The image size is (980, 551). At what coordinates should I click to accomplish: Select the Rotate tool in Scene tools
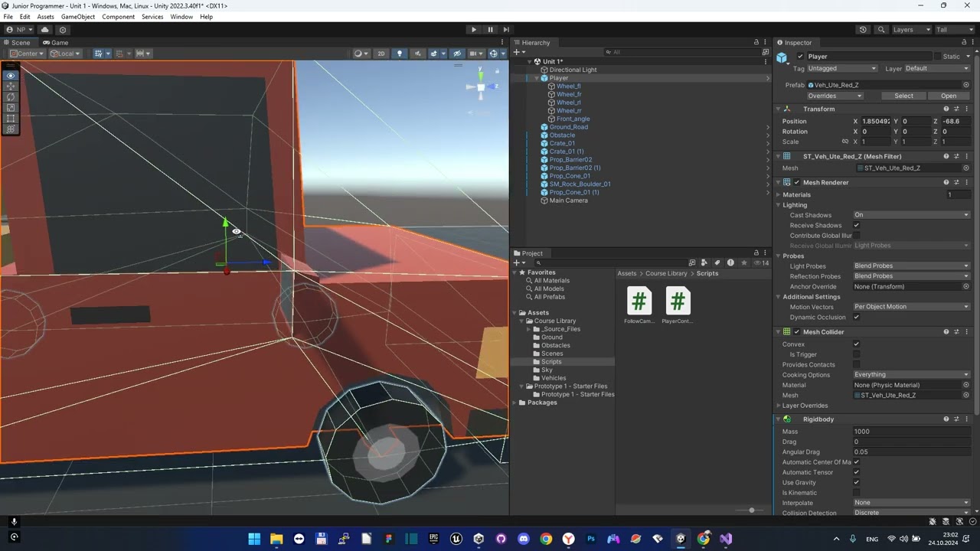[x=11, y=97]
